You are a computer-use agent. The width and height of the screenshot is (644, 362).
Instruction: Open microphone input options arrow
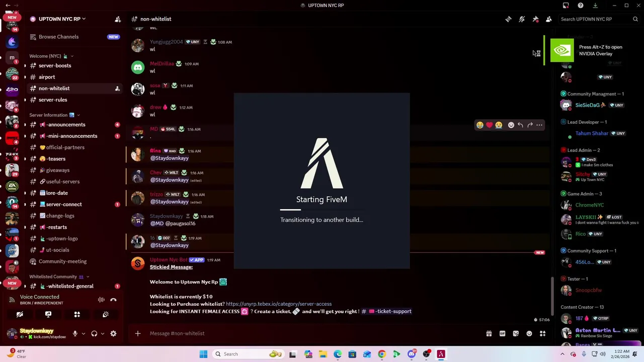point(84,333)
